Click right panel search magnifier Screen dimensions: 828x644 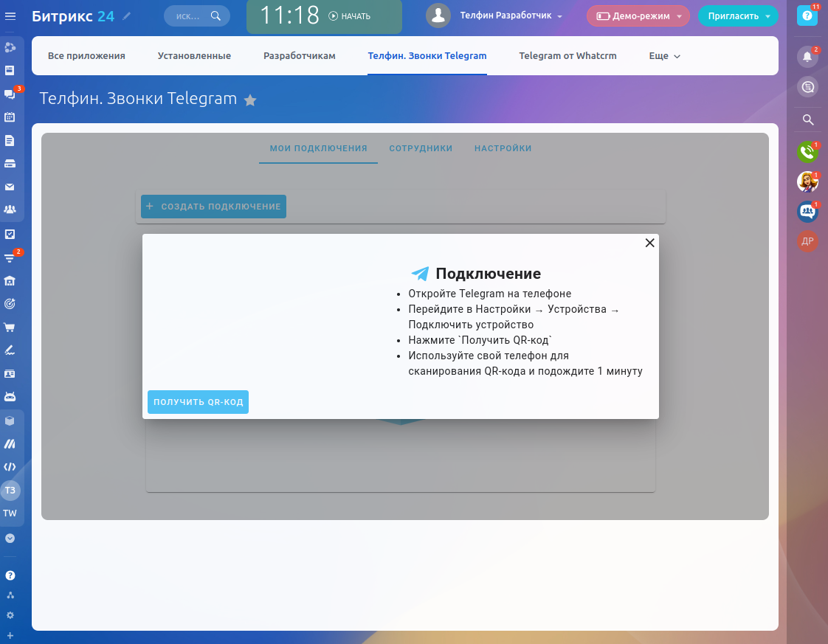tap(807, 120)
